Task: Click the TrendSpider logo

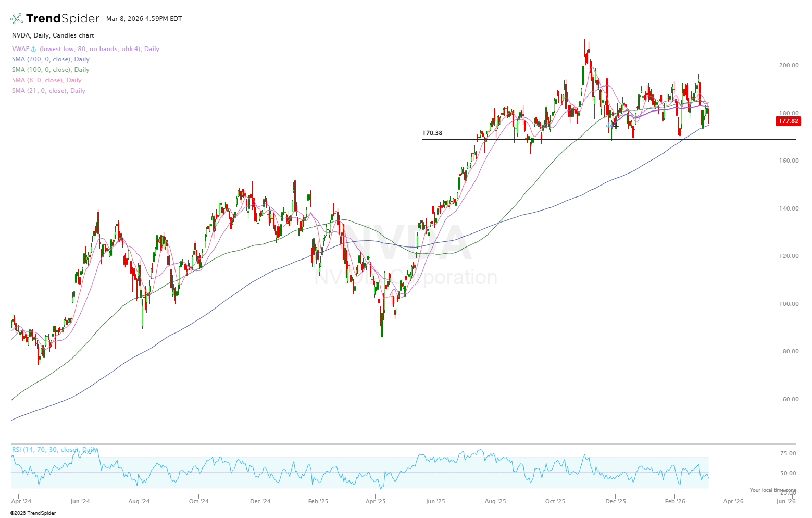Action: point(55,19)
